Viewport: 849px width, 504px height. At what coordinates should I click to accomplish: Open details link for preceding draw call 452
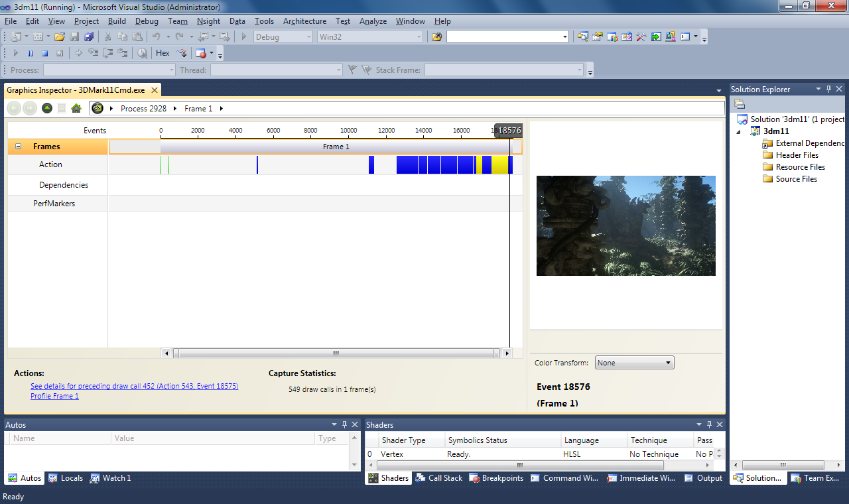coord(134,386)
